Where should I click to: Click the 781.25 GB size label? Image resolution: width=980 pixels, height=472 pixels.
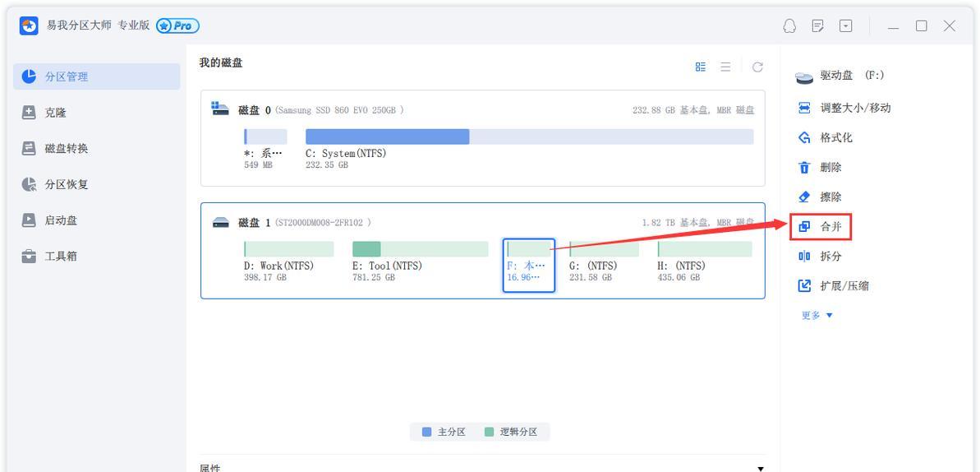[374, 277]
